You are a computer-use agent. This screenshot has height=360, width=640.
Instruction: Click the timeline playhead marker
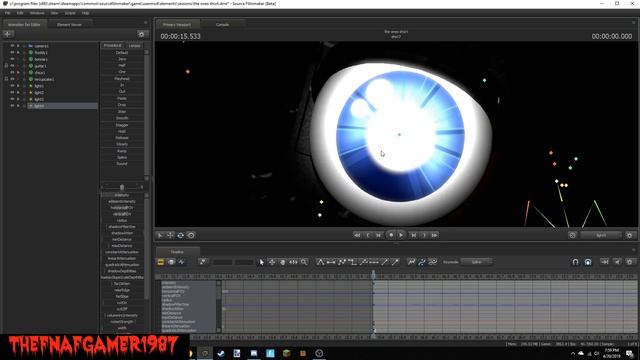373,275
